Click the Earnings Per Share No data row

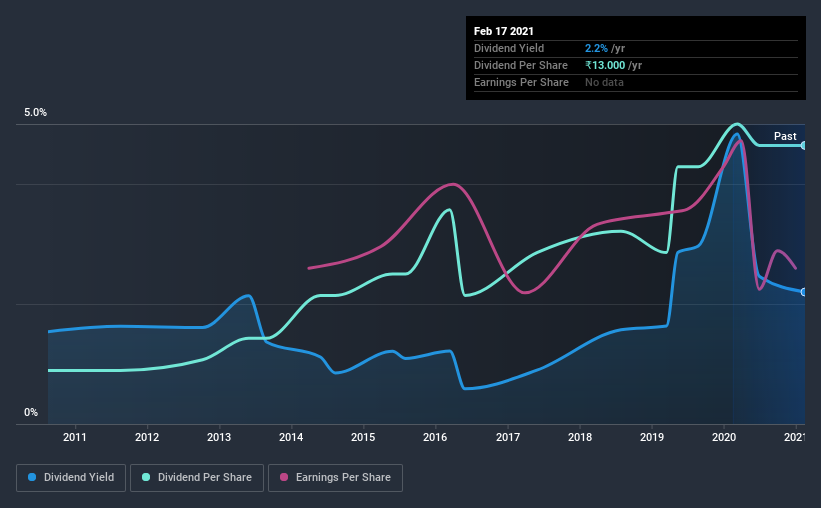636,82
